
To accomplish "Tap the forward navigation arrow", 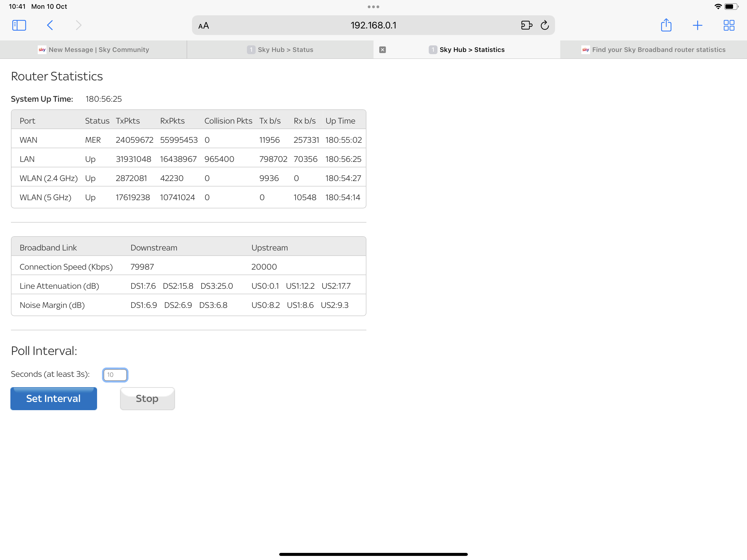I will (78, 25).
